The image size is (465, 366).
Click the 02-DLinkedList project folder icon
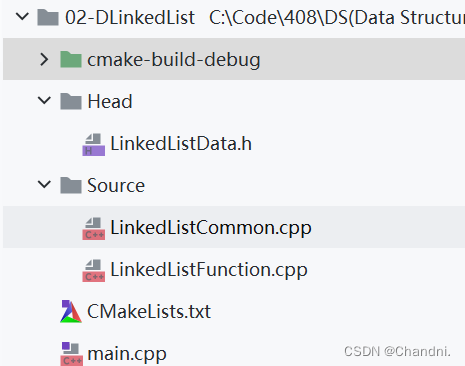point(48,17)
